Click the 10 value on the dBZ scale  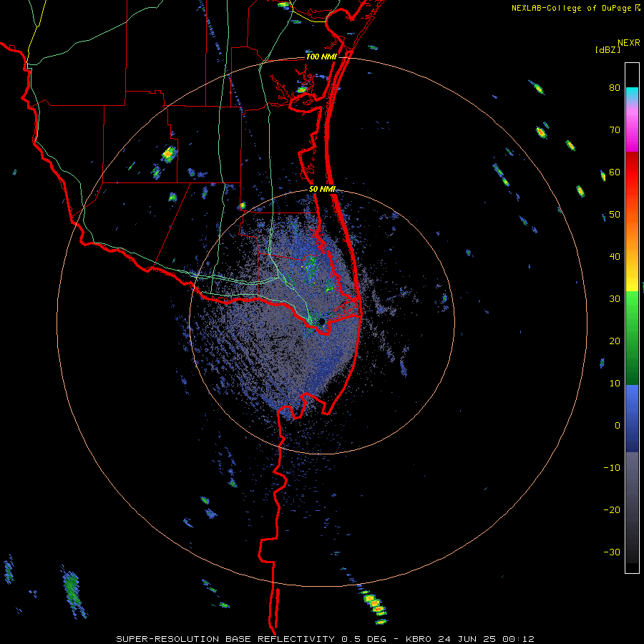[x=615, y=384]
